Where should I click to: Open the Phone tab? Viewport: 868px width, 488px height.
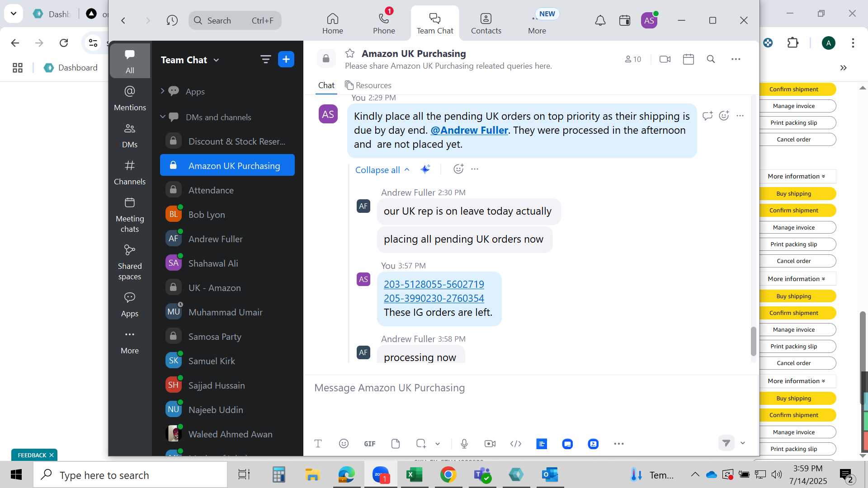(x=384, y=23)
